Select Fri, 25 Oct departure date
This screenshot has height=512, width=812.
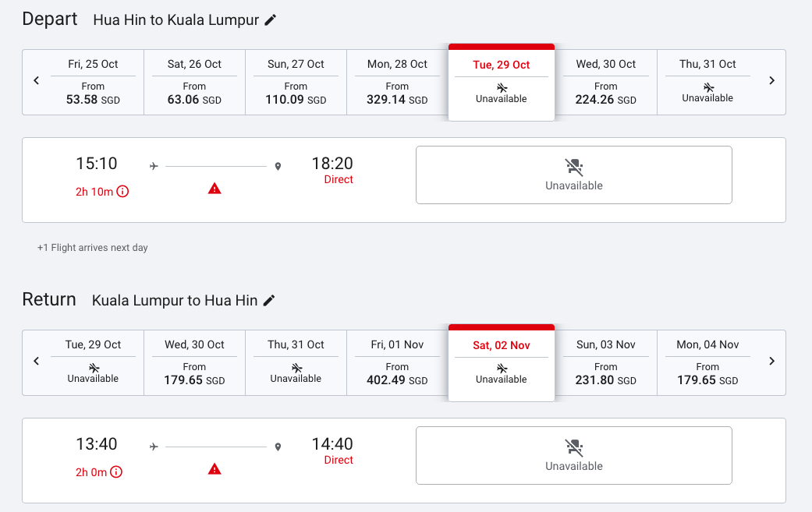click(x=94, y=83)
